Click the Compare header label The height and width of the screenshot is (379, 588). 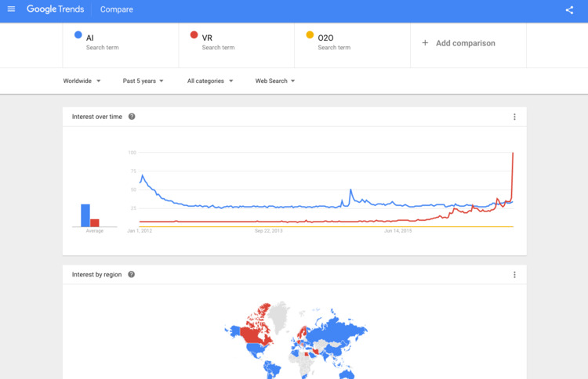click(117, 9)
